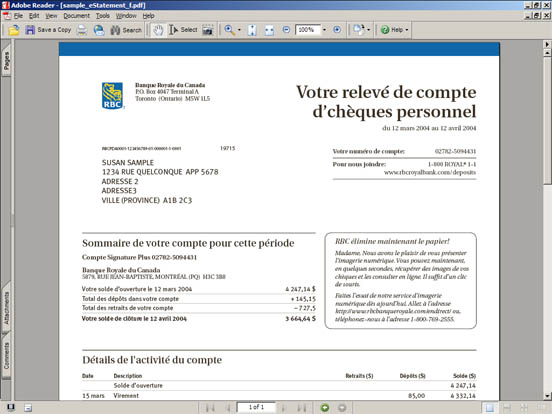Click the 'SUSAN SAMPLE' name text
This screenshot has height=414, width=552.
(128, 163)
